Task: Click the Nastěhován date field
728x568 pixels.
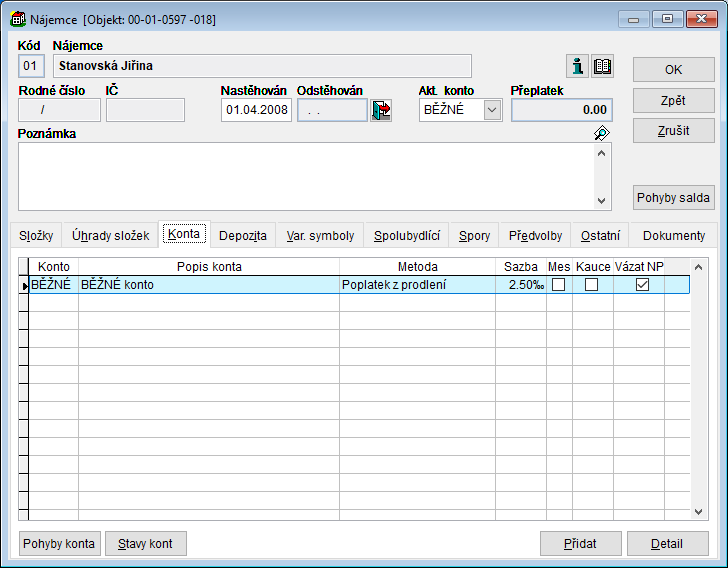Action: (x=256, y=110)
